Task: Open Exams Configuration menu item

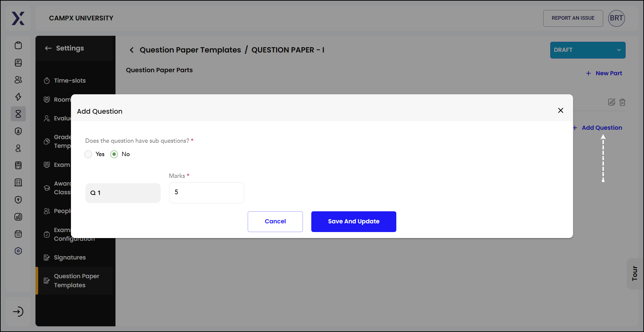Action: 74,234
